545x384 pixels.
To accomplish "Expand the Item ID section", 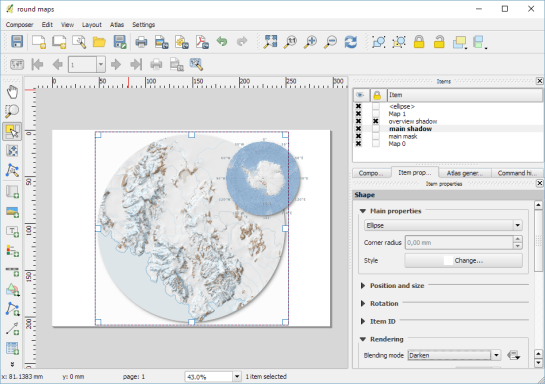I will [363, 321].
